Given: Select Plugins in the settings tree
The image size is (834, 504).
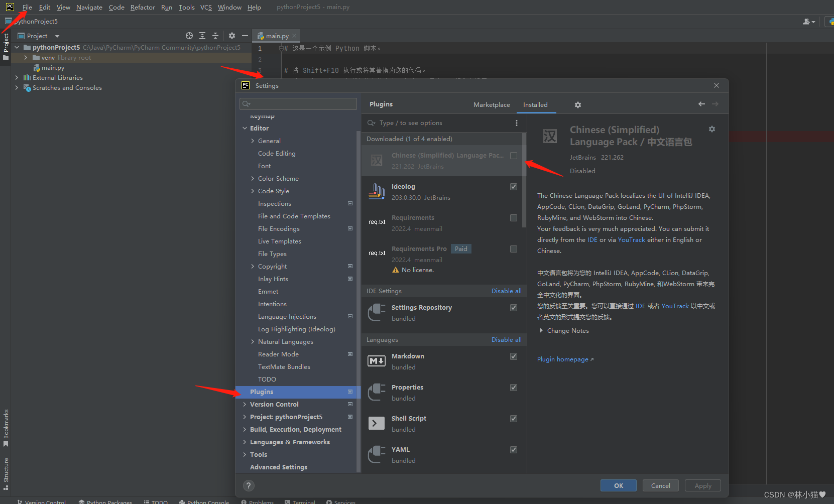Looking at the screenshot, I should point(298,392).
